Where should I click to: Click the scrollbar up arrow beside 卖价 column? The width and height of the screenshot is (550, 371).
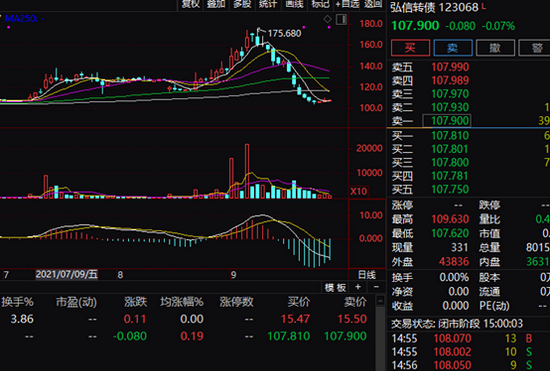380,300
